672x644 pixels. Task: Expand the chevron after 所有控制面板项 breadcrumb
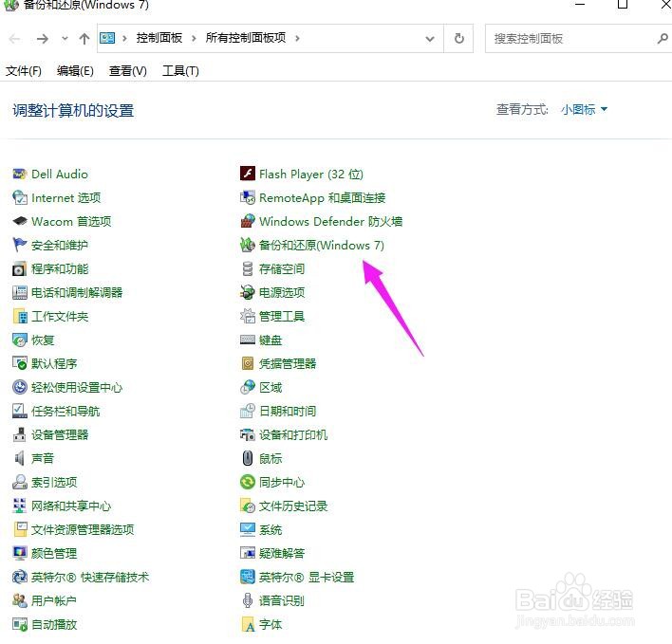[297, 39]
